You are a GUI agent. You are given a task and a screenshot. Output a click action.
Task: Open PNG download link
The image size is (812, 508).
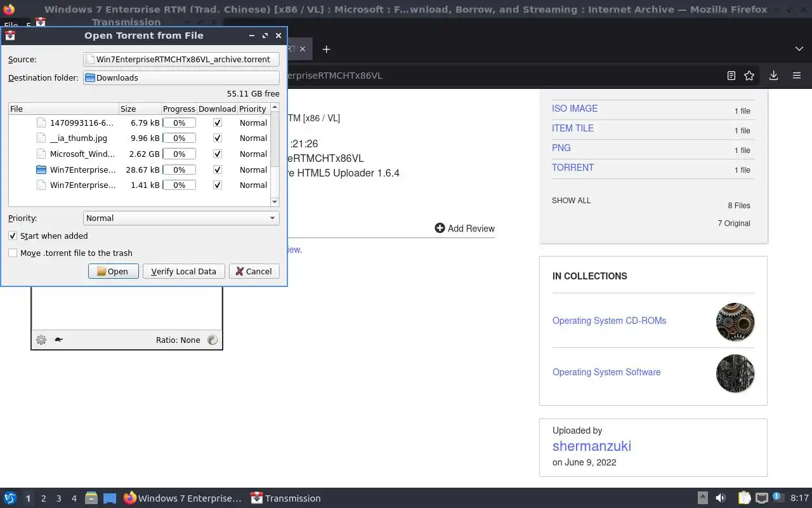(x=561, y=148)
